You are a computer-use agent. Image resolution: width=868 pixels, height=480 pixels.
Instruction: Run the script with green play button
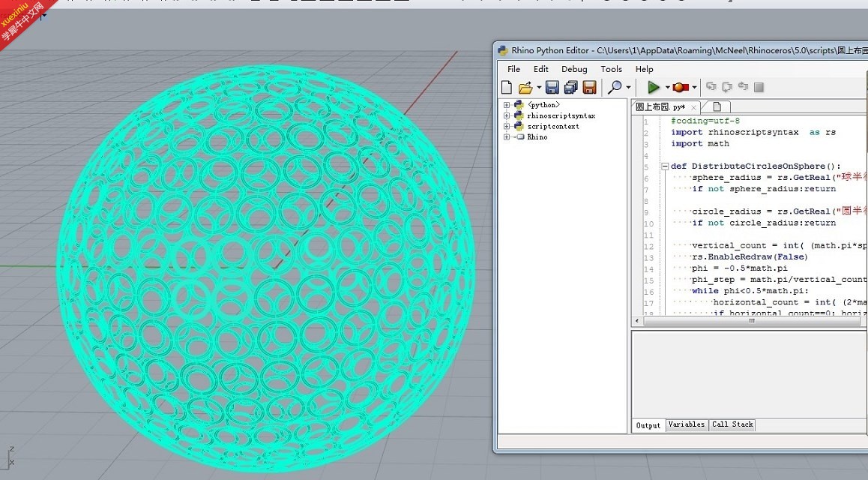click(x=653, y=87)
